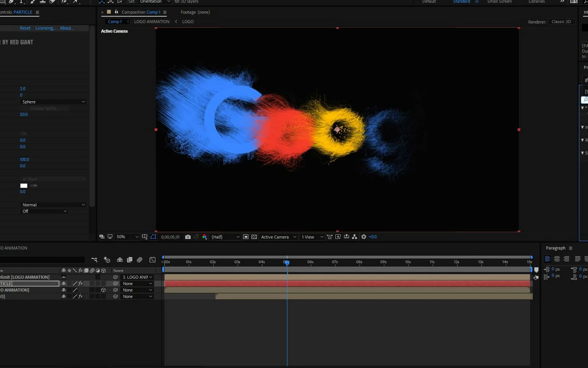Click the 100.0 opacity value
Viewport: 588px width, 368px height.
(x=25, y=159)
